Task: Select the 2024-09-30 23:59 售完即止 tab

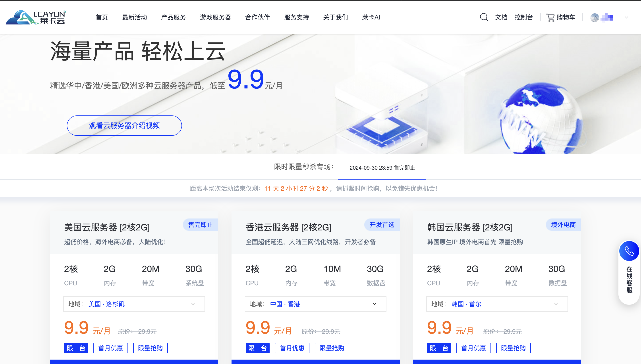Action: click(382, 168)
